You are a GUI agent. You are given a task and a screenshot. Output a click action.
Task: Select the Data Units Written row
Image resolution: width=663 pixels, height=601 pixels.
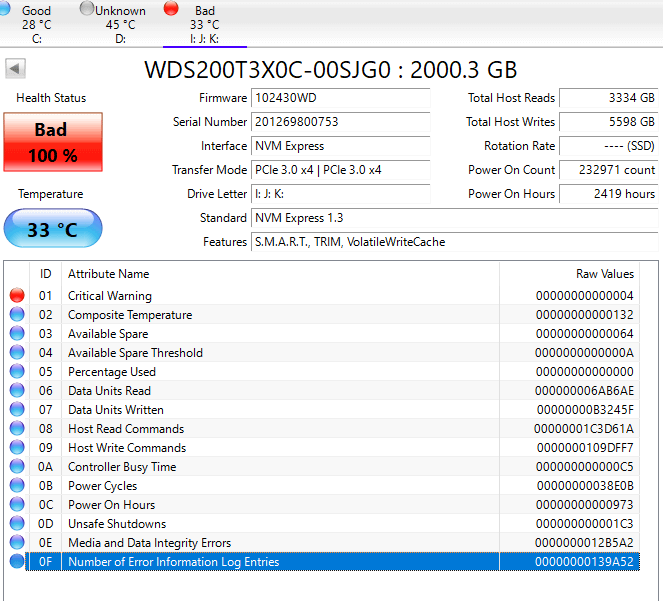point(300,410)
